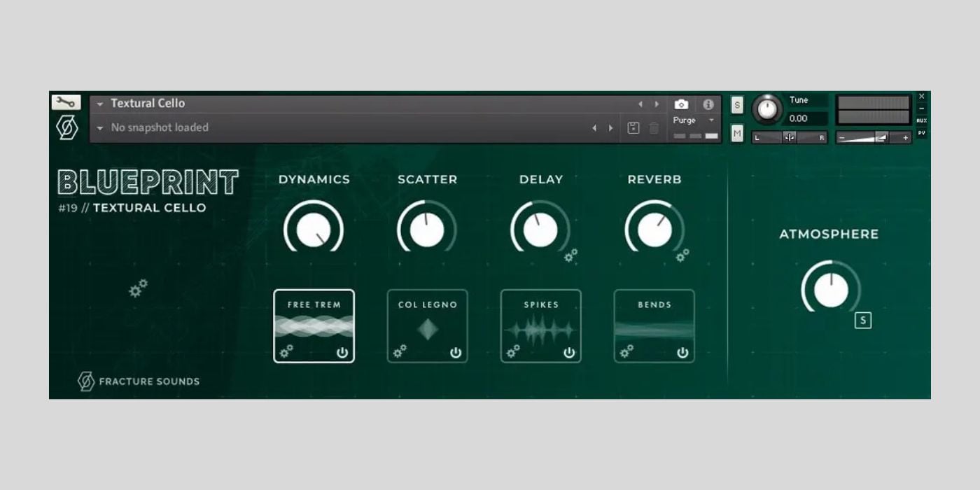Viewport: 980px width, 490px height.
Task: Select the Bends layer card
Action: [654, 326]
